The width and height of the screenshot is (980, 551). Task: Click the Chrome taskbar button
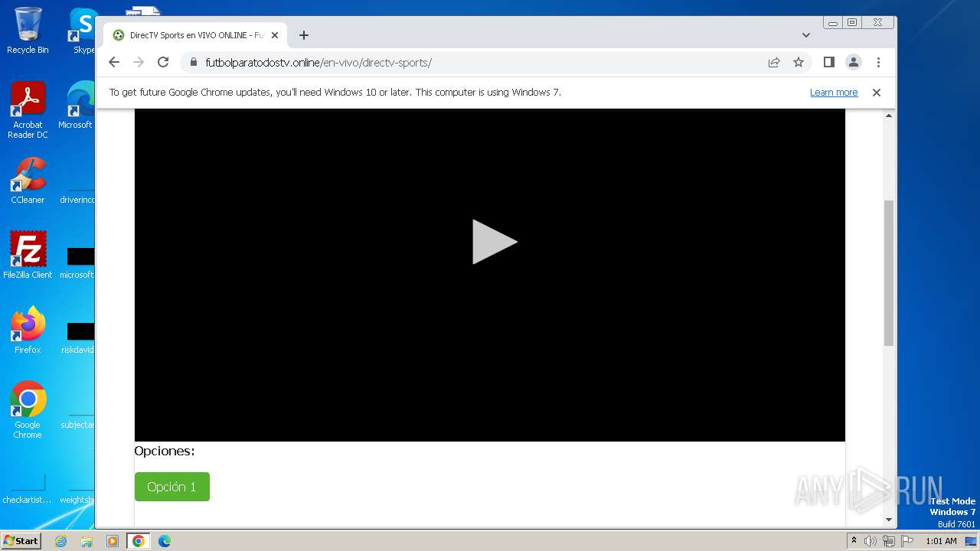[139, 541]
